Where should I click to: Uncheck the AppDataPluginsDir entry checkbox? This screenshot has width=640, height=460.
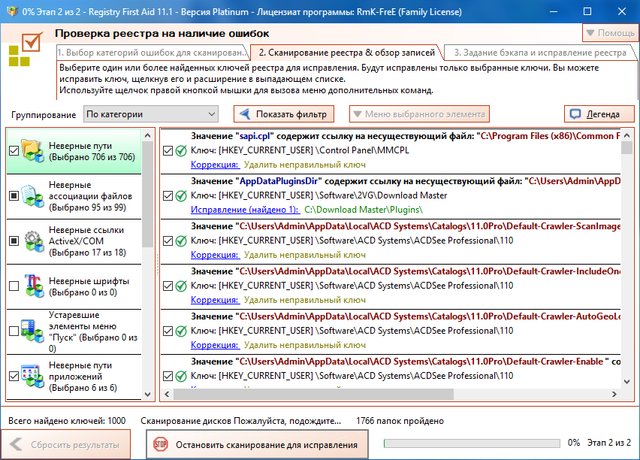tap(167, 196)
